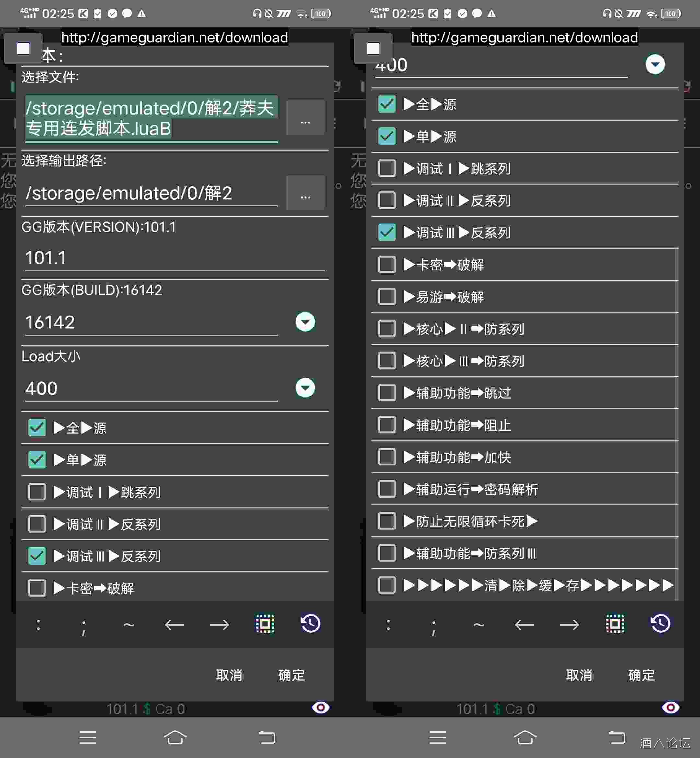
Task: Tap the select-all dotted square icon in right panel
Action: [x=615, y=624]
